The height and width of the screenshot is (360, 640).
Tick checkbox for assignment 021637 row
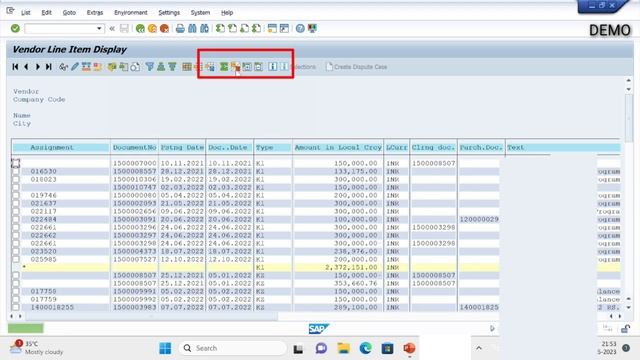click(x=16, y=203)
